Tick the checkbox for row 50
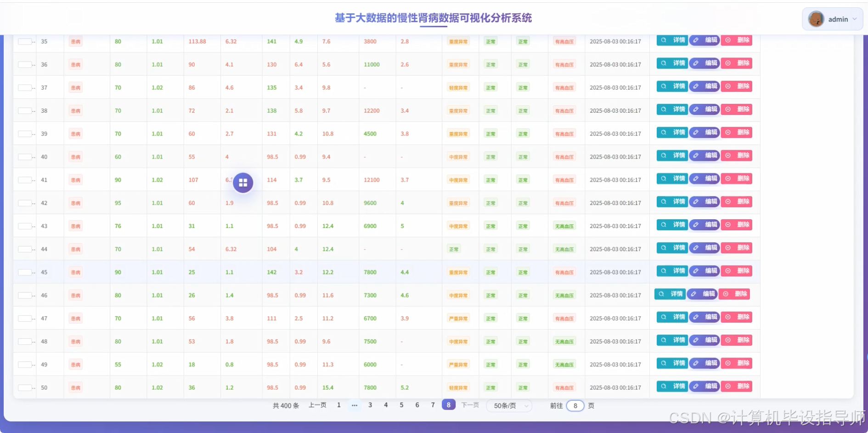This screenshot has width=868, height=433. 25,388
